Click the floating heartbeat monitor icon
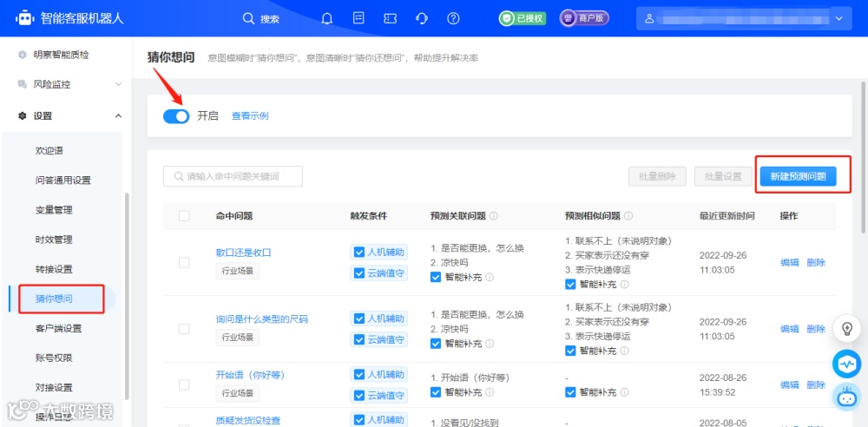This screenshot has height=427, width=868. (846, 364)
